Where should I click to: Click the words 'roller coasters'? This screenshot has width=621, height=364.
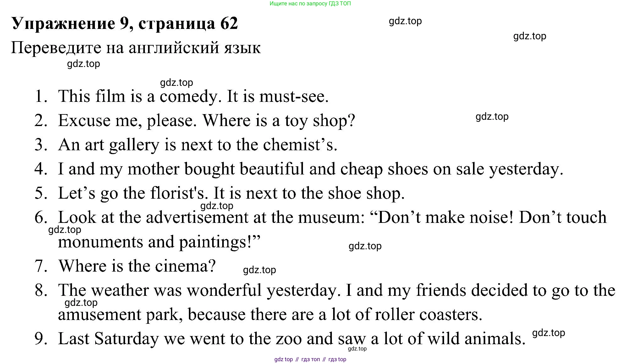click(428, 314)
